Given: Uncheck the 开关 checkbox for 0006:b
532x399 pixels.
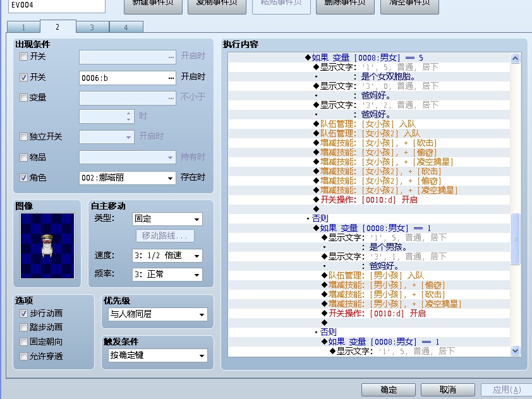Looking at the screenshot, I should tap(23, 77).
